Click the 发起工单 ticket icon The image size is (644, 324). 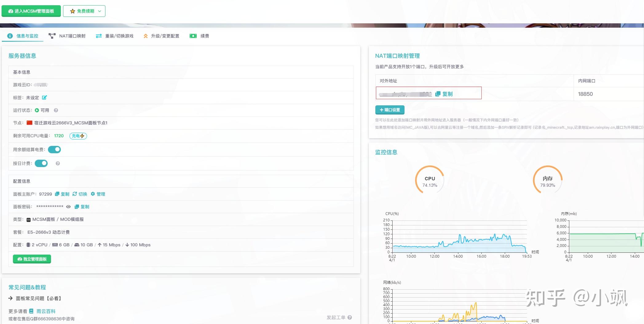pos(349,317)
